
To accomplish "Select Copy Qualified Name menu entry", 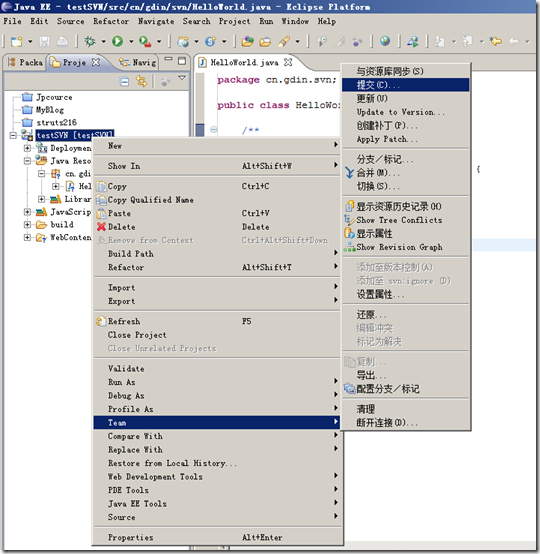I will [217, 200].
